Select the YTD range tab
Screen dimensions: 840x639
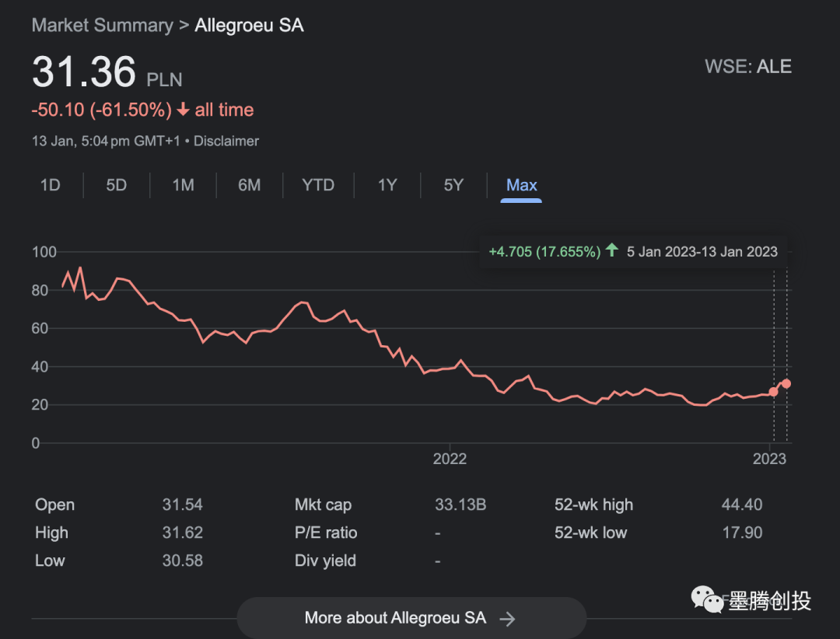coord(318,185)
